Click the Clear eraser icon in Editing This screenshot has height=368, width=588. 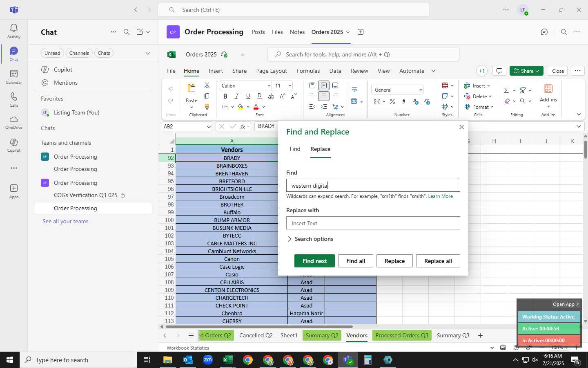point(507,101)
